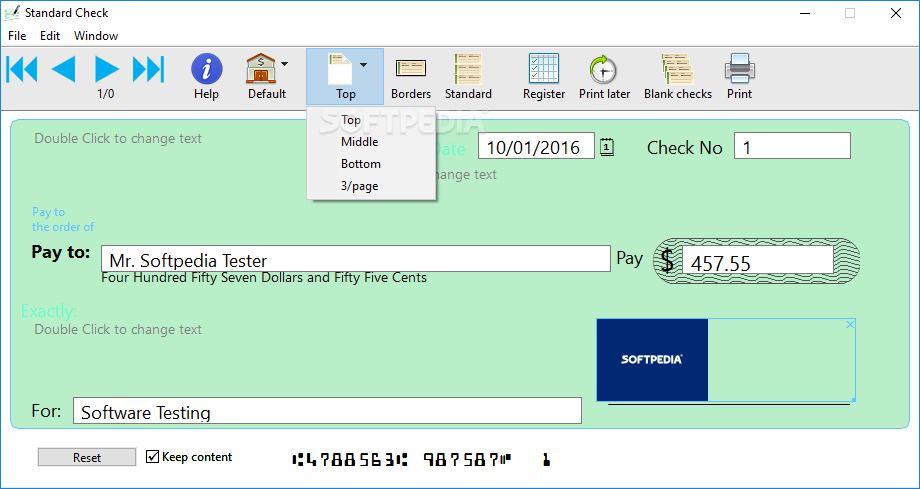The width and height of the screenshot is (920, 489).
Task: Click the Softpedia logo image
Action: pyautogui.click(x=652, y=360)
